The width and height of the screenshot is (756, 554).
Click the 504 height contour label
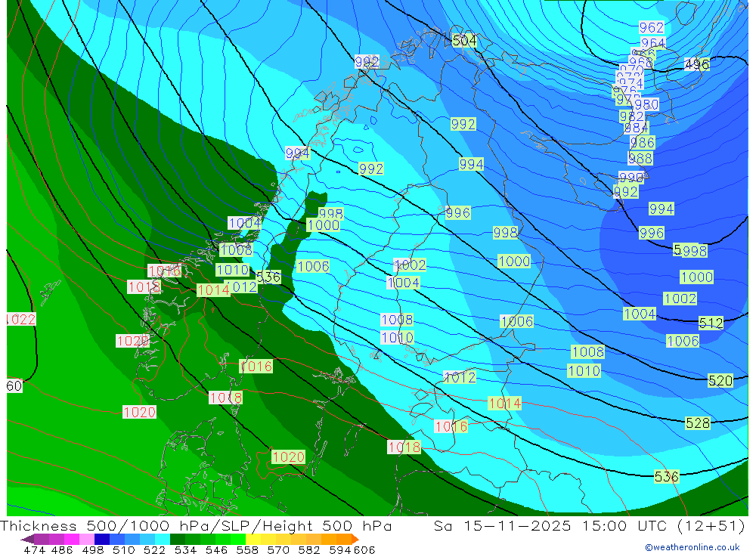click(x=464, y=41)
